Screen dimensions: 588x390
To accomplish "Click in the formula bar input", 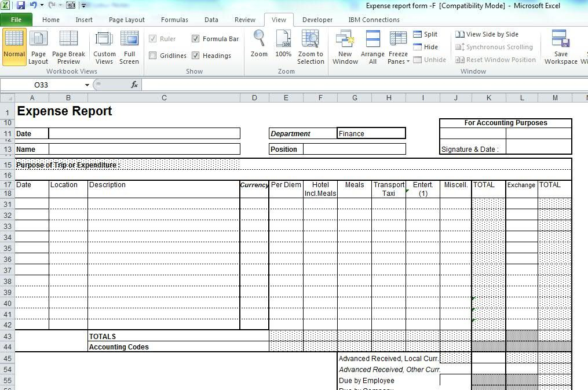I will coord(364,85).
